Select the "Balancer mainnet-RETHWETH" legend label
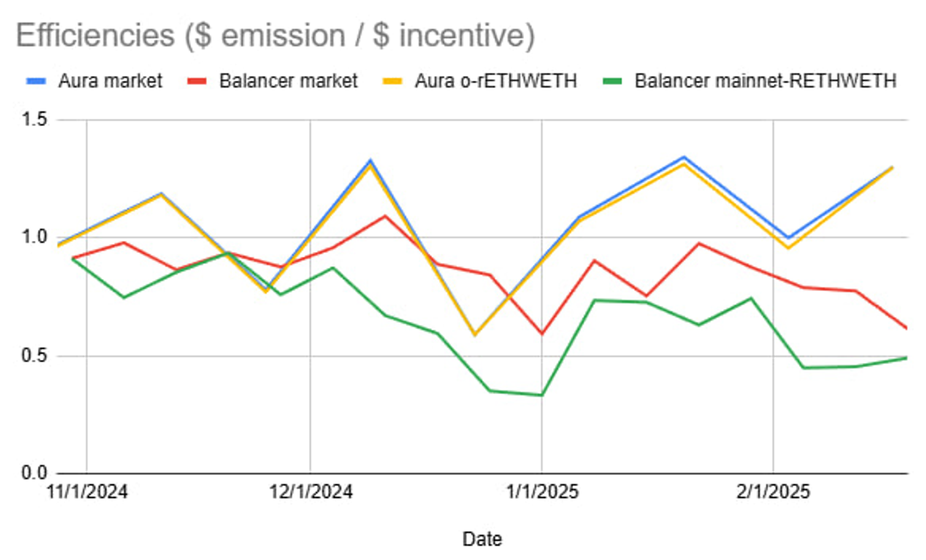Screen dimensions: 926x560 pos(765,81)
